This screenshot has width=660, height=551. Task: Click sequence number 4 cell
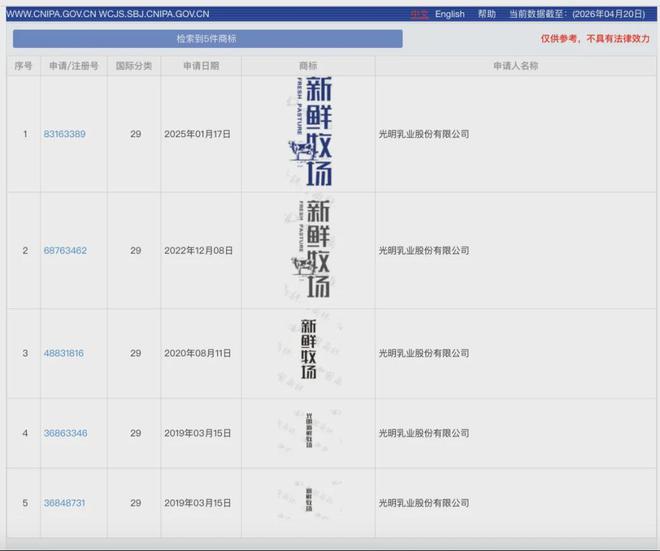pos(25,433)
